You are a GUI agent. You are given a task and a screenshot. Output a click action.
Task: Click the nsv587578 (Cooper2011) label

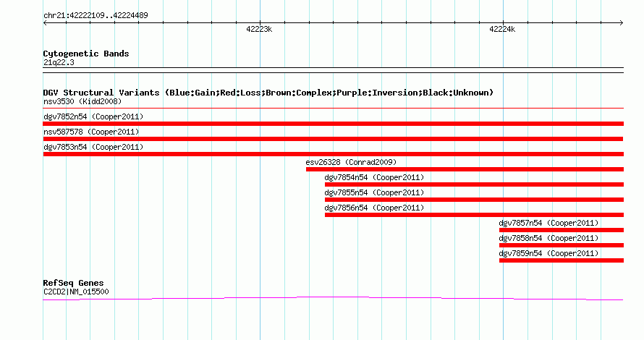(x=91, y=132)
